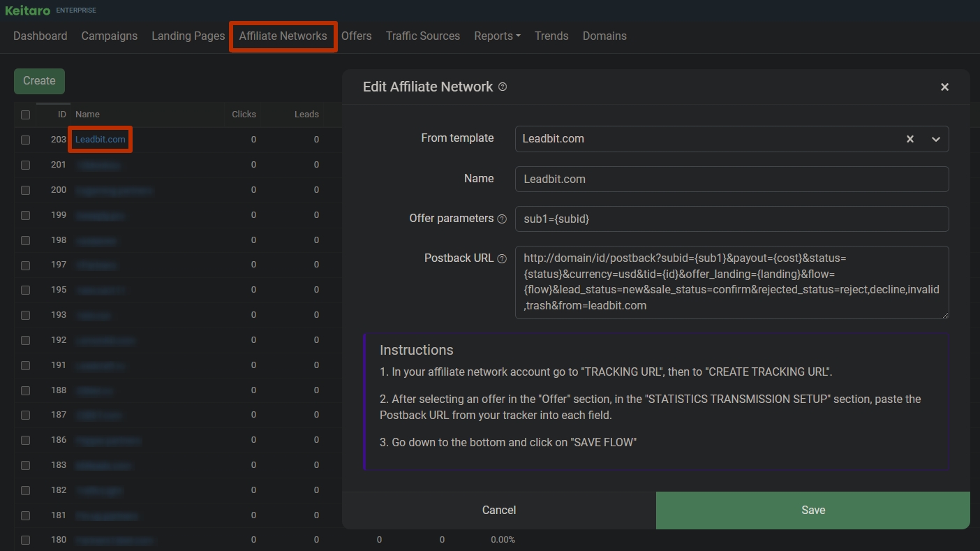This screenshot has height=551, width=980.
Task: Go to Traffic Sources
Action: coord(423,36)
